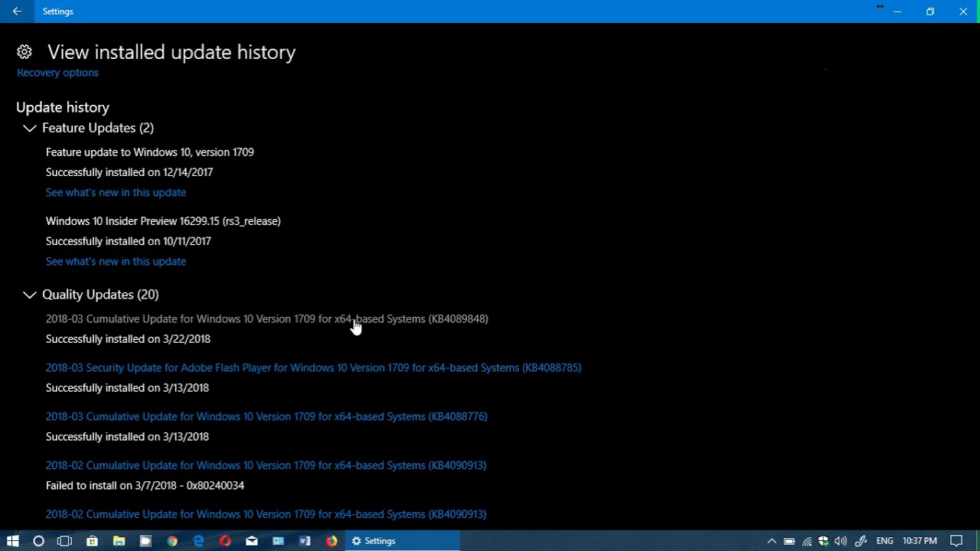
Task: Open KB4088776 cumulative update link
Action: tap(266, 417)
